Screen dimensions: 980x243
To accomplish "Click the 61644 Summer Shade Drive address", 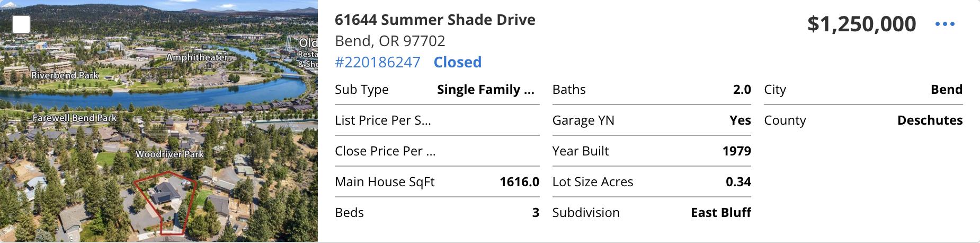I will click(x=435, y=20).
